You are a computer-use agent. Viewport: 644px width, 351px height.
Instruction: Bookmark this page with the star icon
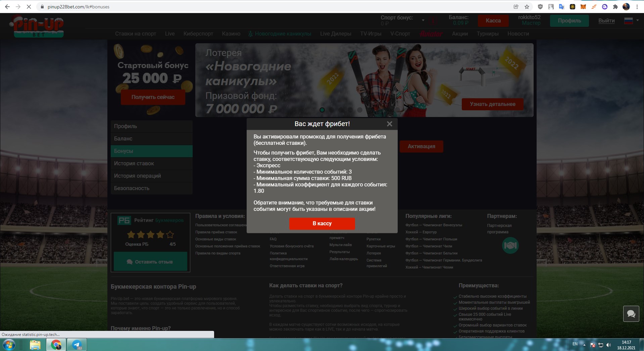coord(527,7)
